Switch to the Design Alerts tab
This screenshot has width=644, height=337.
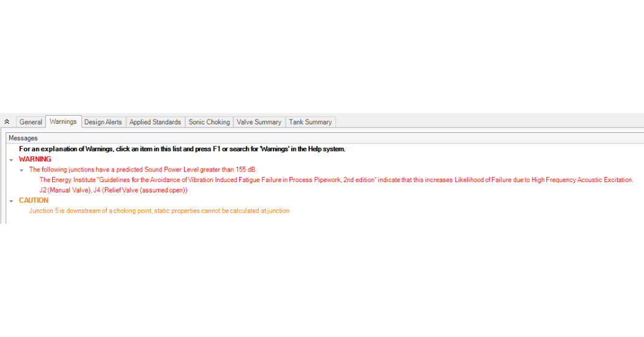tap(103, 122)
